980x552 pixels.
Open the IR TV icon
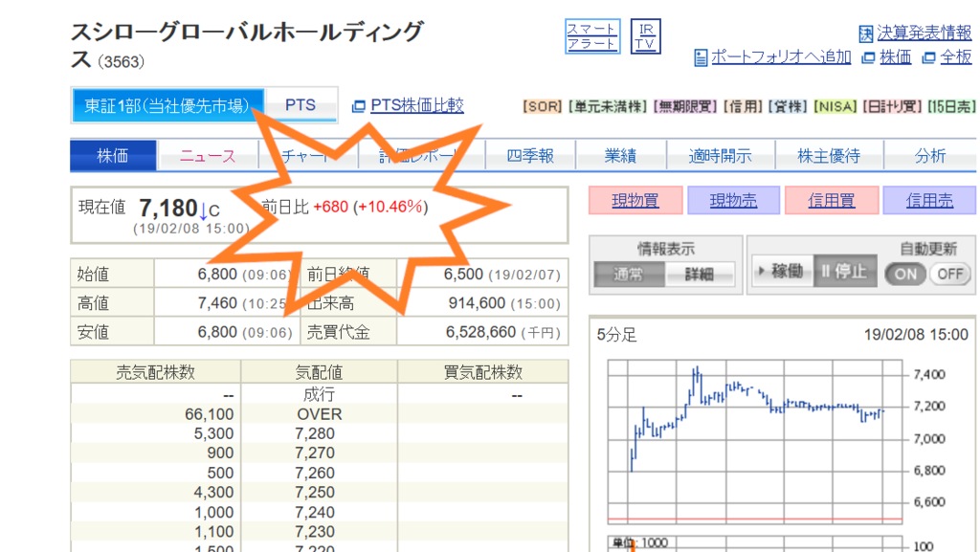[x=646, y=36]
